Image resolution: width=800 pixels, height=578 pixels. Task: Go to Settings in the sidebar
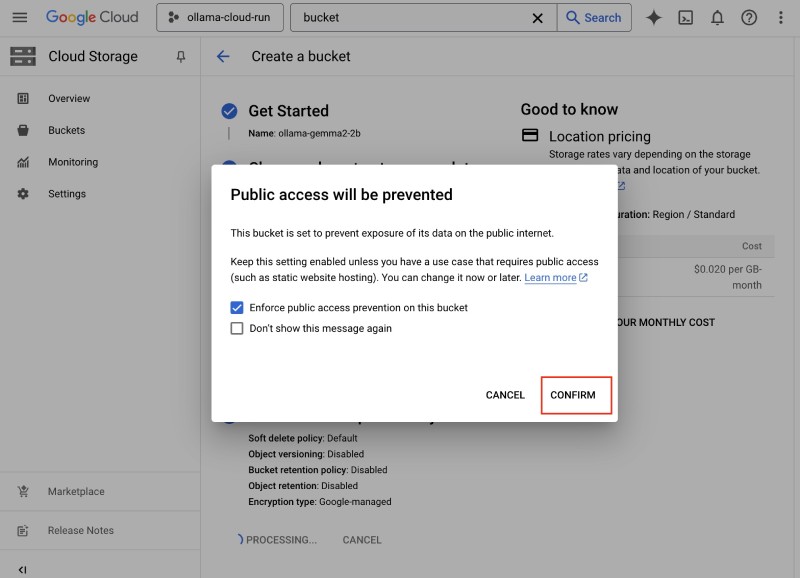click(67, 194)
